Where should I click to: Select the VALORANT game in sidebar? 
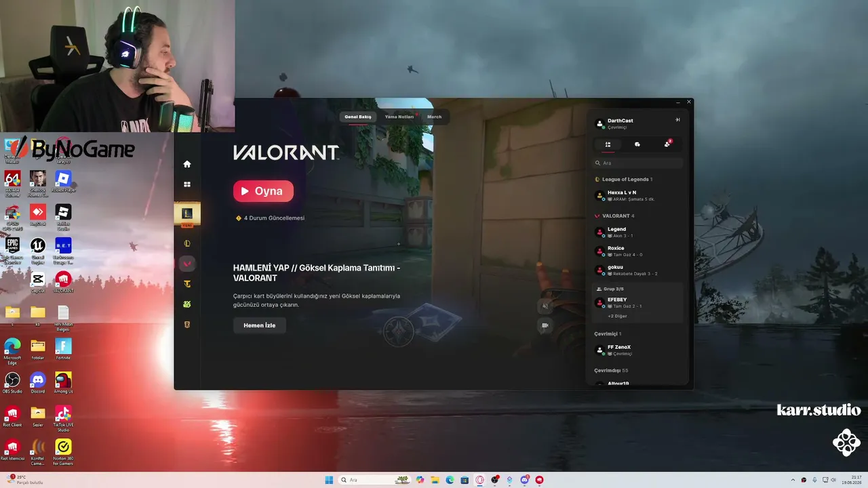pyautogui.click(x=187, y=263)
